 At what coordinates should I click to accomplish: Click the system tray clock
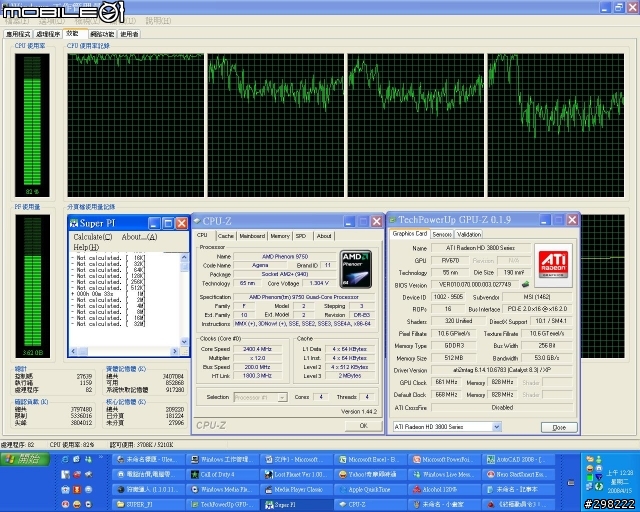[620, 482]
